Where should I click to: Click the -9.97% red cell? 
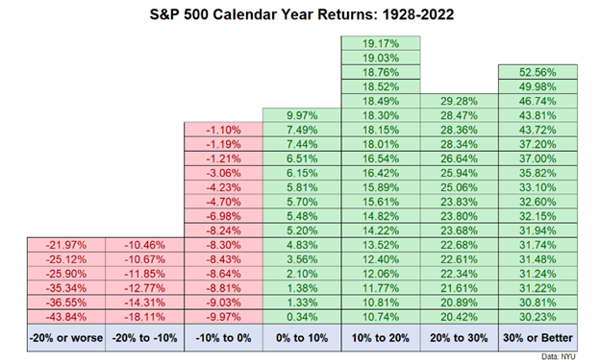click(223, 317)
